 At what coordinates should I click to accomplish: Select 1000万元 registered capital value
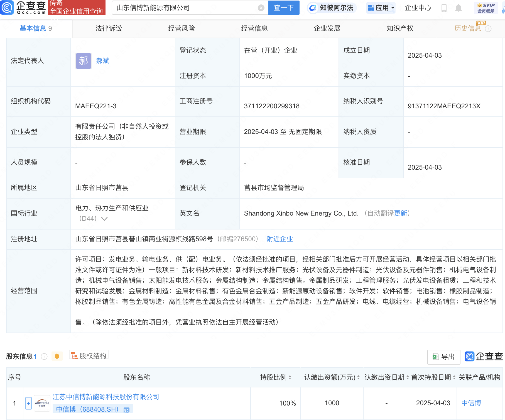(258, 76)
